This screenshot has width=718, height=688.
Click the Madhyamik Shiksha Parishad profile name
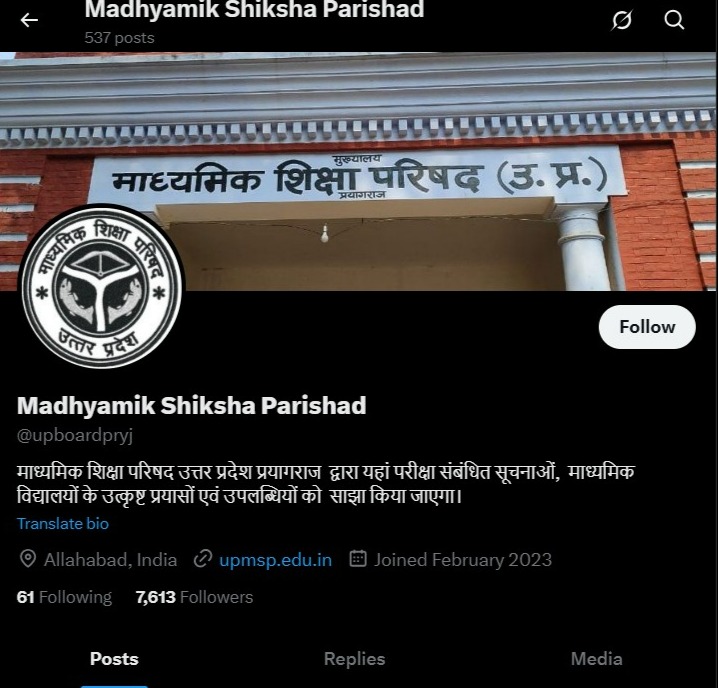coord(191,405)
